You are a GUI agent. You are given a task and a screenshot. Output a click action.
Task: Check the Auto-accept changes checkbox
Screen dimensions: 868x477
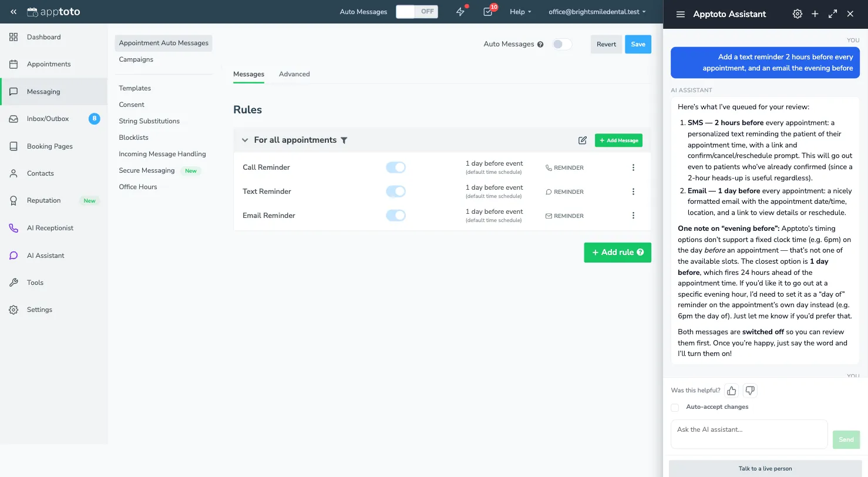[x=675, y=407]
